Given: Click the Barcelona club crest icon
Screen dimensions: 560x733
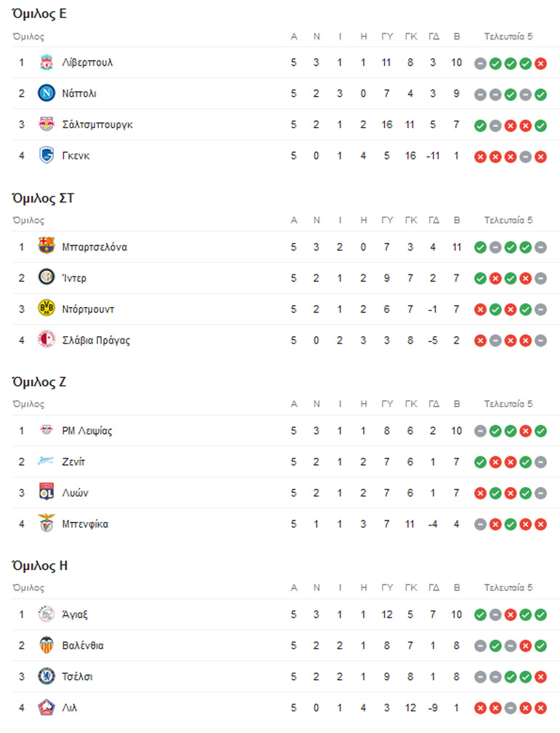Looking at the screenshot, I should (47, 247).
